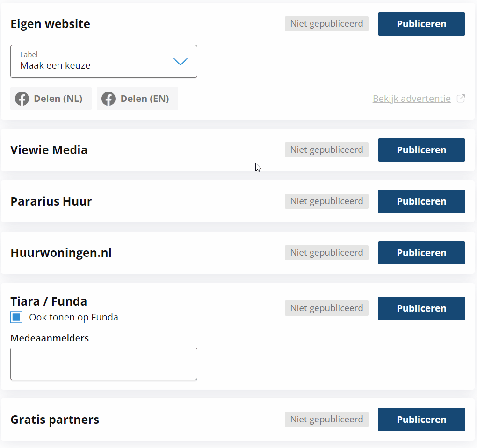Hit the Publiceren button for Tiara / Funda
The image size is (477, 448).
click(421, 308)
